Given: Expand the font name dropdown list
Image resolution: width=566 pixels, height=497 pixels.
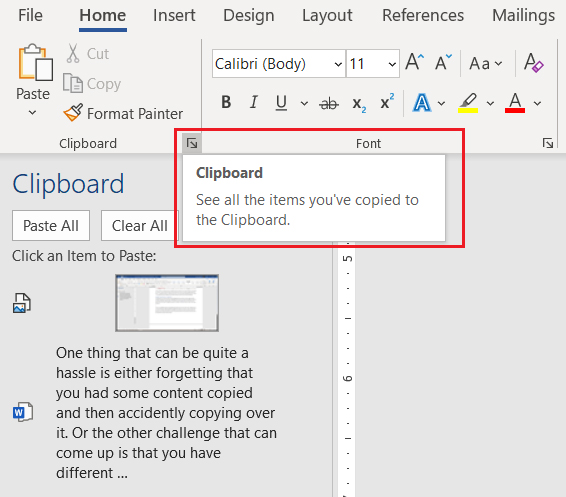Looking at the screenshot, I should coord(338,64).
